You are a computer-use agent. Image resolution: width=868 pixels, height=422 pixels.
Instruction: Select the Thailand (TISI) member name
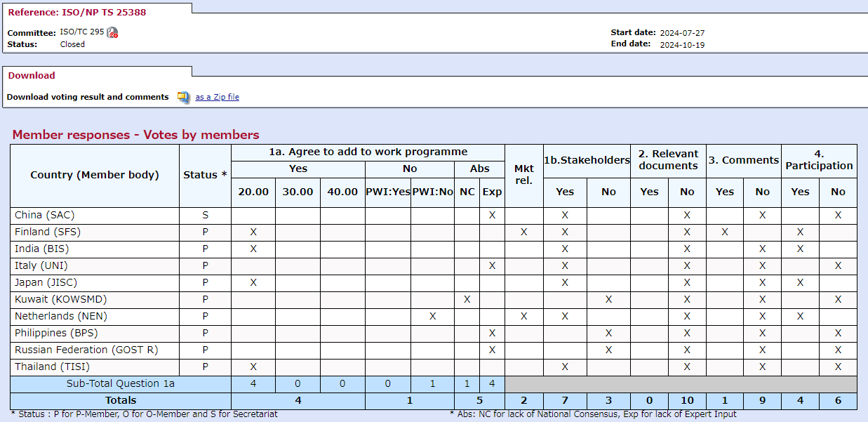click(x=53, y=367)
